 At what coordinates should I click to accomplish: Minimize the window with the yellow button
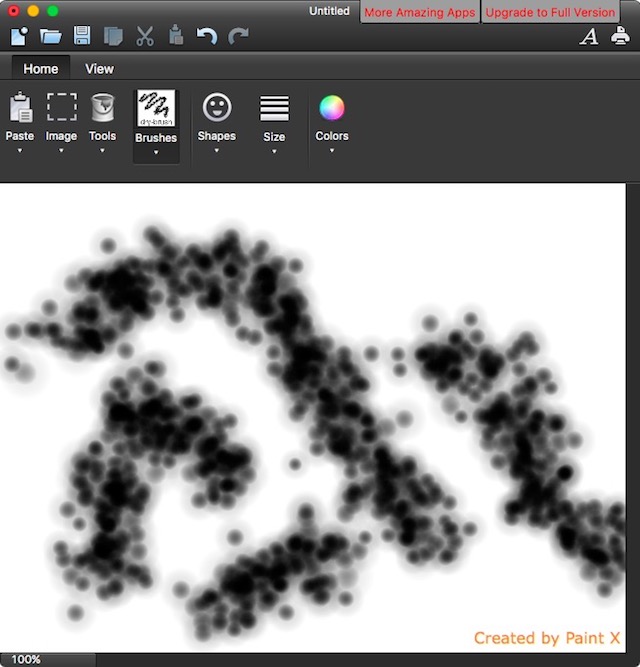[x=33, y=11]
